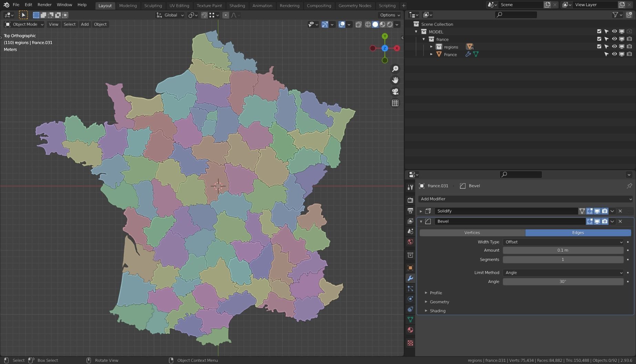Screen dimensions: 636x364
Task: Open the Object Constraints properties tab
Action: click(410, 309)
